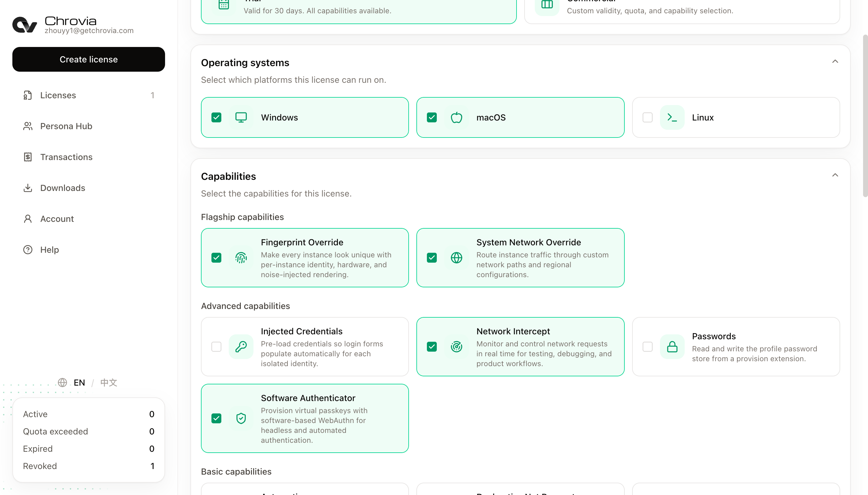Viewport: 868px width, 495px height.
Task: Open Account settings
Action: tap(88, 219)
